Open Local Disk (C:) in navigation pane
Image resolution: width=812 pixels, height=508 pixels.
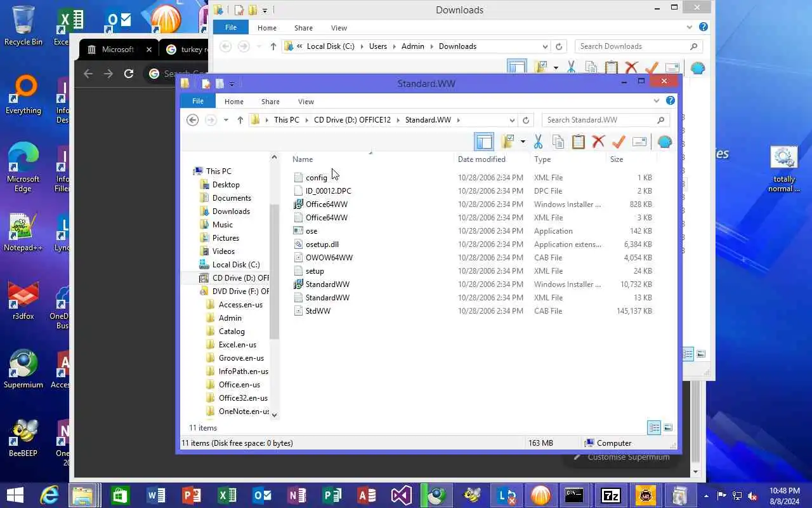tap(235, 265)
